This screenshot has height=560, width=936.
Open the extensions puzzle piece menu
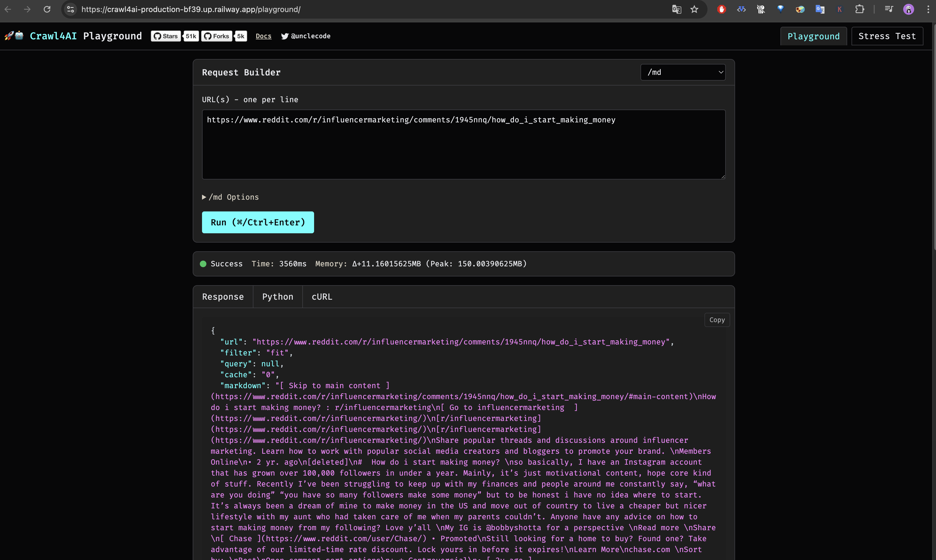coord(859,9)
